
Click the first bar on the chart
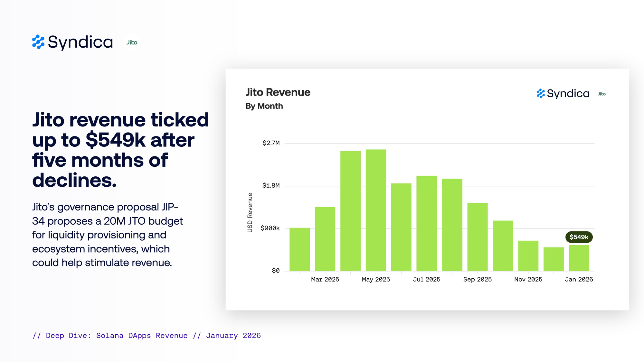pos(299,249)
